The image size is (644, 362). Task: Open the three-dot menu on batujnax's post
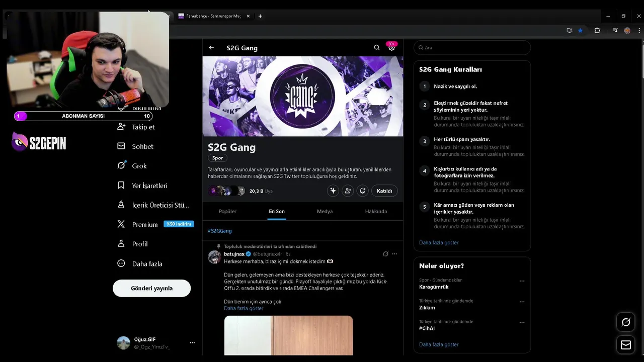pos(394,254)
